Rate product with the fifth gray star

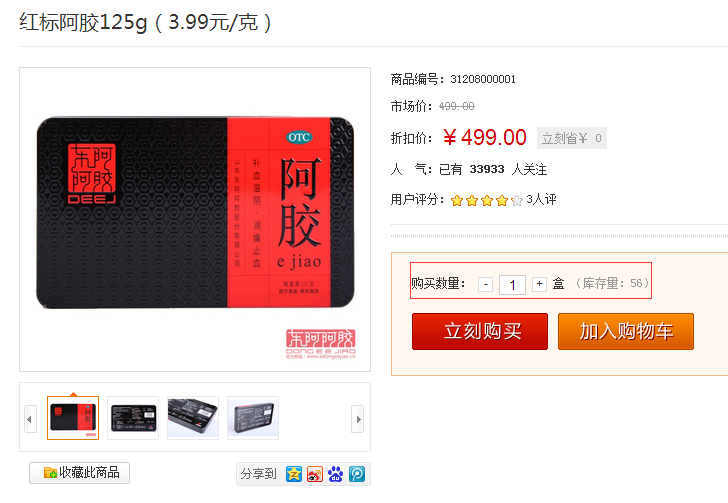point(517,201)
